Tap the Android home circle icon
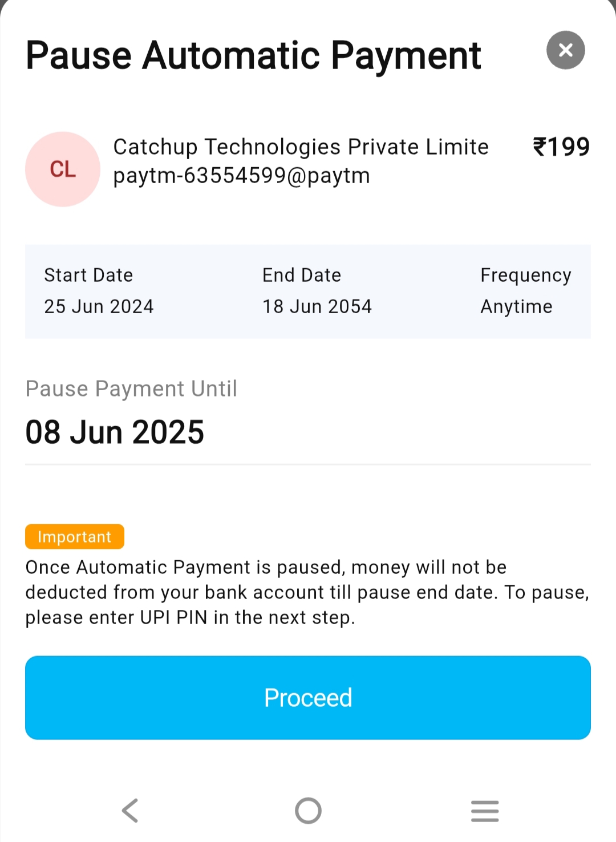 pos(308,811)
